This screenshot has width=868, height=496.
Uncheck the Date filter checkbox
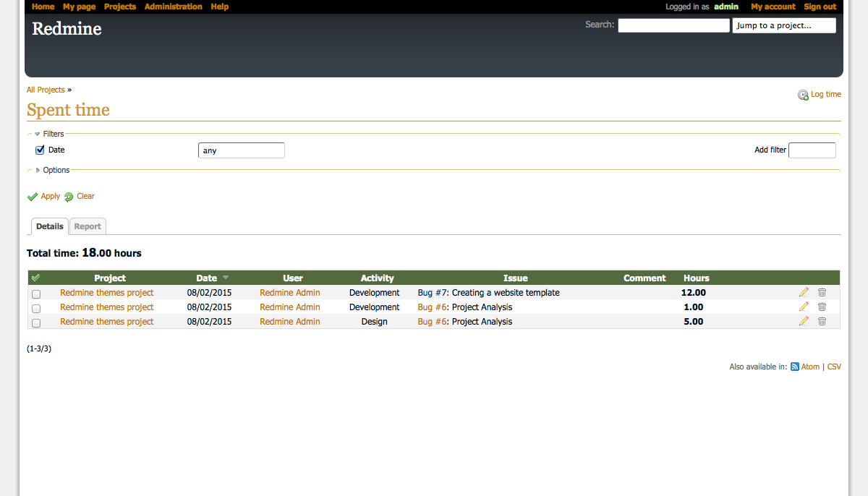point(40,150)
